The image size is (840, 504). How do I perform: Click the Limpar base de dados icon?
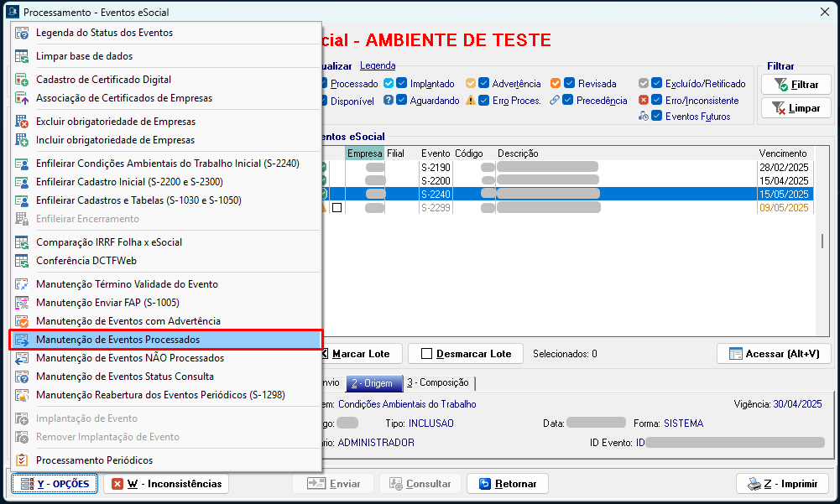pyautogui.click(x=22, y=56)
